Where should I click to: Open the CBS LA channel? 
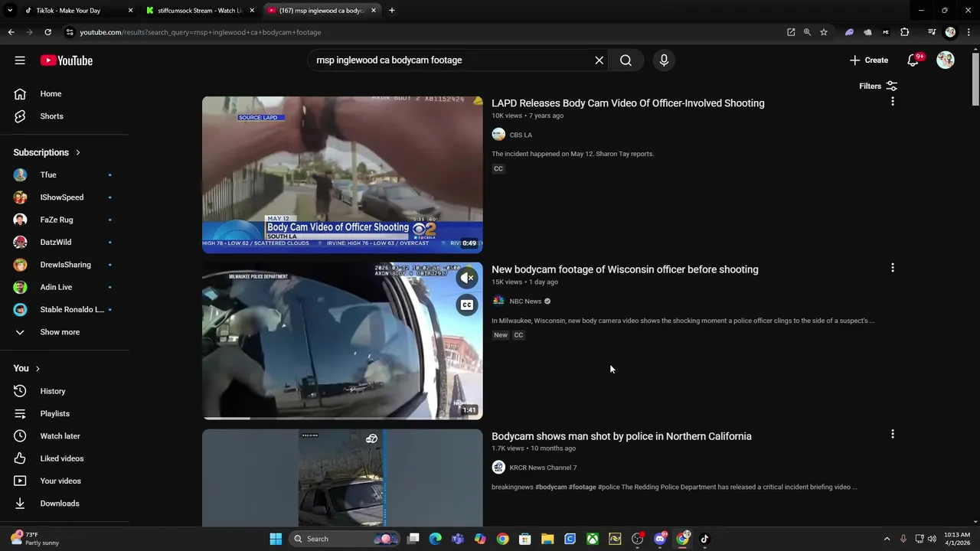point(521,135)
